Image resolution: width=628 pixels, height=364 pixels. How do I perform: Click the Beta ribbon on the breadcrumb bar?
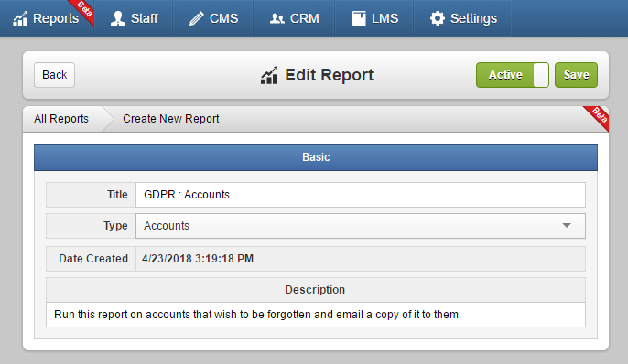[596, 118]
